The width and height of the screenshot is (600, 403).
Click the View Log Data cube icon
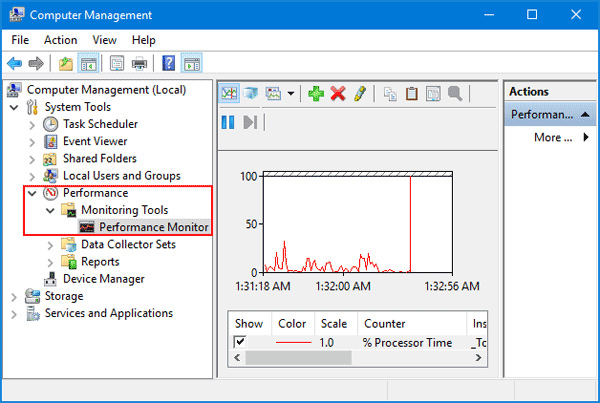point(251,93)
